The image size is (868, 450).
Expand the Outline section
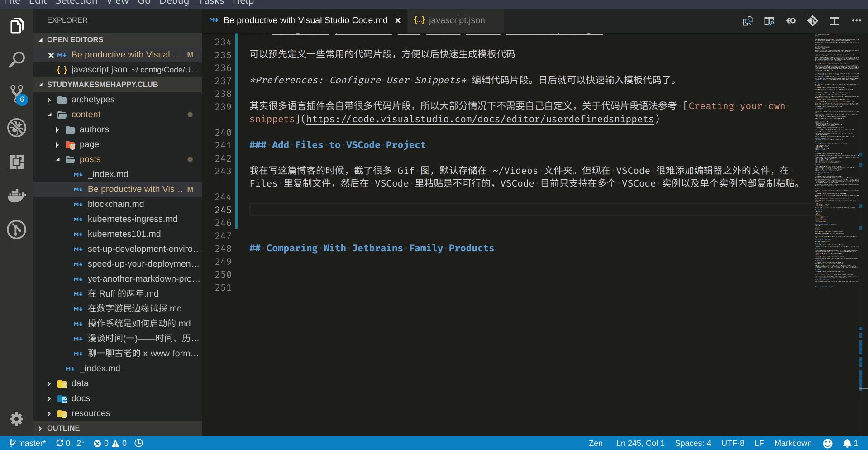click(118, 428)
